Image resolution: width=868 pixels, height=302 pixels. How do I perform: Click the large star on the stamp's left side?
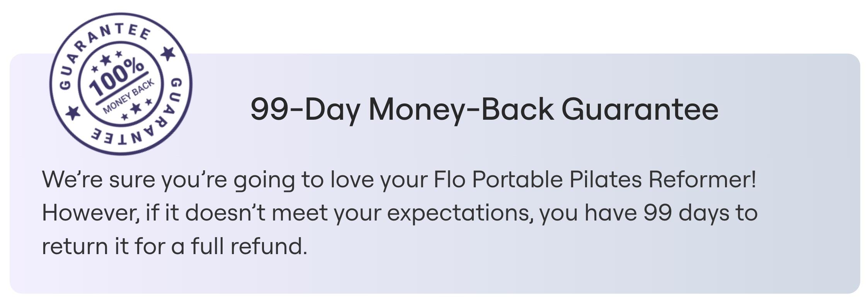(72, 113)
